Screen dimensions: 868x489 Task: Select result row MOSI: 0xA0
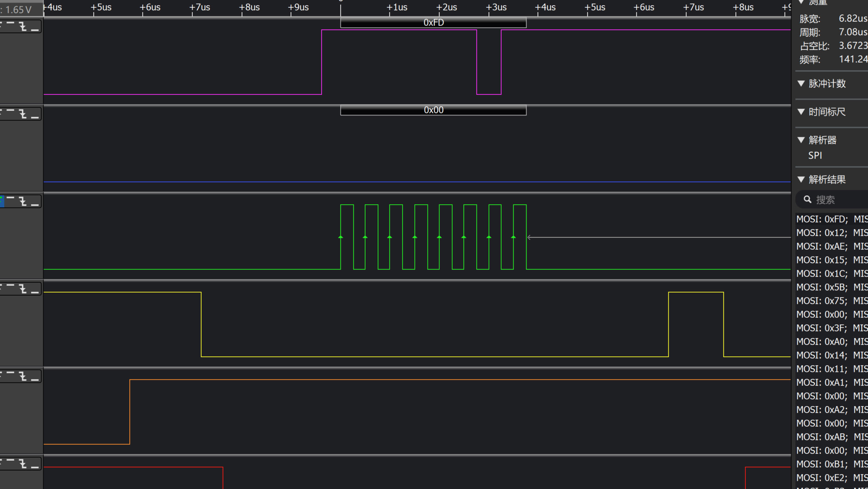coord(832,342)
